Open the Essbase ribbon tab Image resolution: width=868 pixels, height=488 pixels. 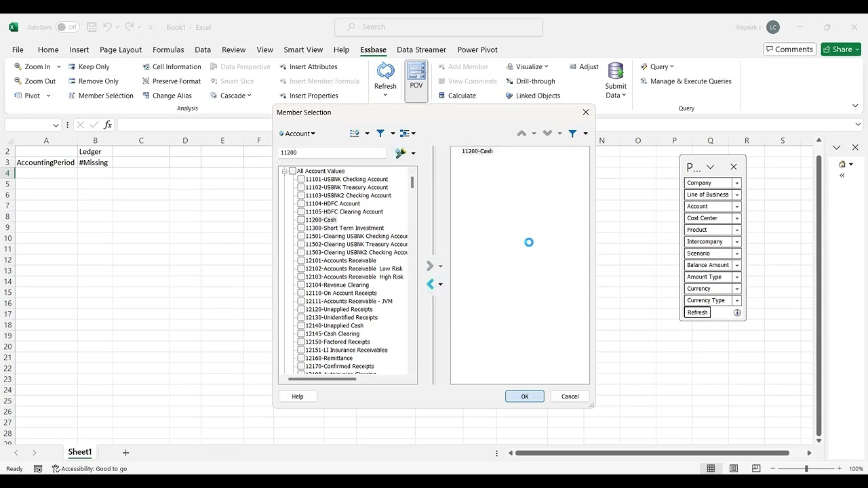pyautogui.click(x=373, y=49)
